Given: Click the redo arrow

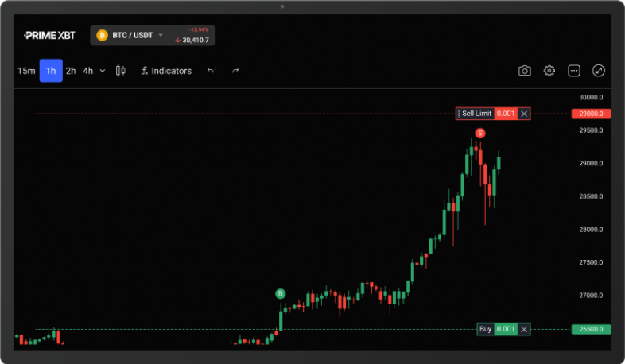Looking at the screenshot, I should point(235,71).
